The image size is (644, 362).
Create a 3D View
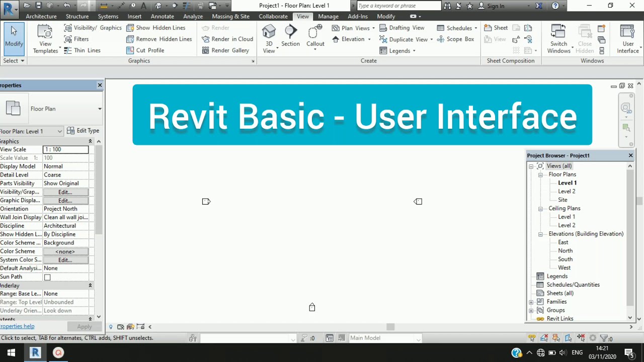click(269, 39)
